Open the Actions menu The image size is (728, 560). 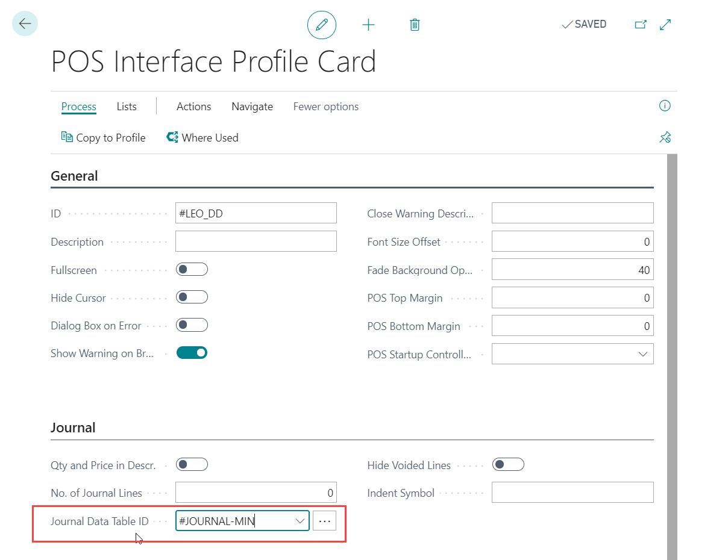tap(193, 107)
